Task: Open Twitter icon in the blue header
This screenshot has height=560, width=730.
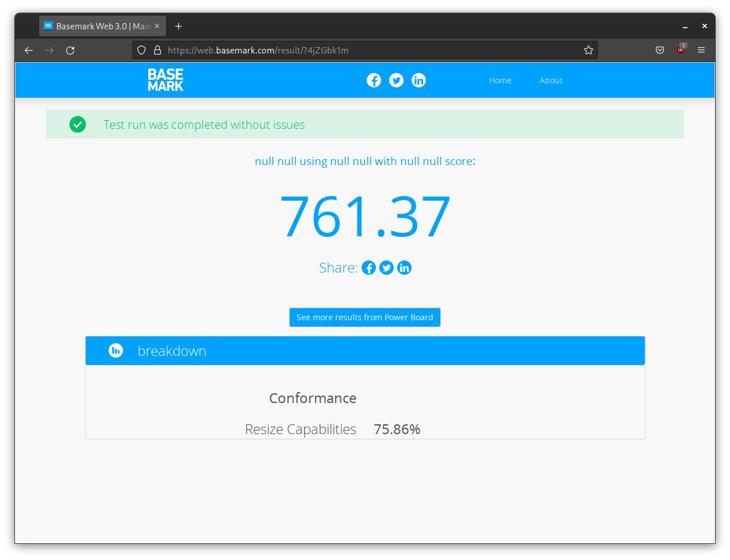Action: pos(396,80)
